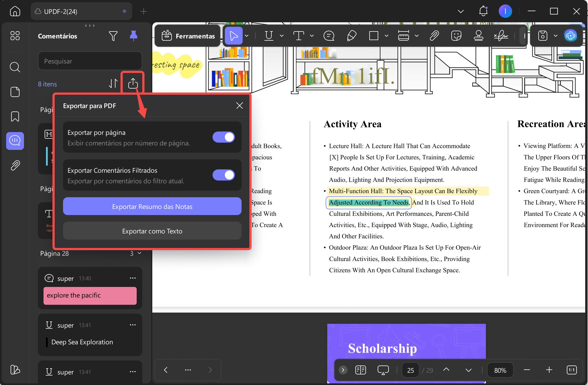The image size is (588, 385).
Task: Open notifications bell
Action: [x=483, y=11]
